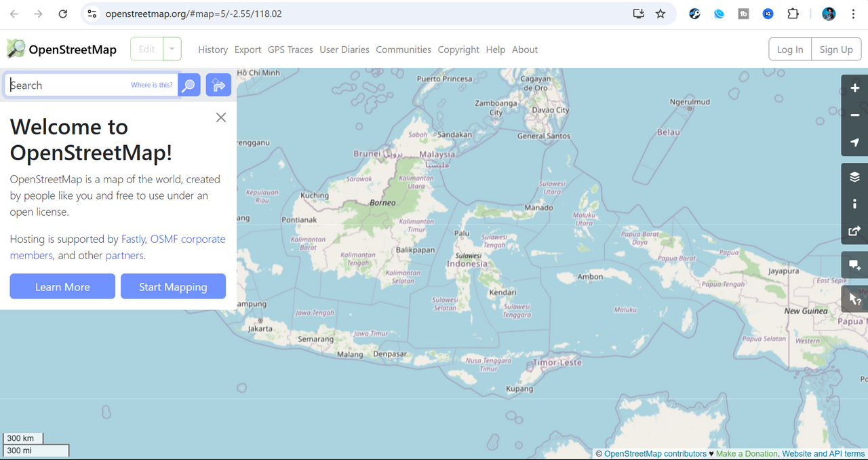Viewport: 868px width, 460px height.
Task: Open the About page
Action: 525,50
